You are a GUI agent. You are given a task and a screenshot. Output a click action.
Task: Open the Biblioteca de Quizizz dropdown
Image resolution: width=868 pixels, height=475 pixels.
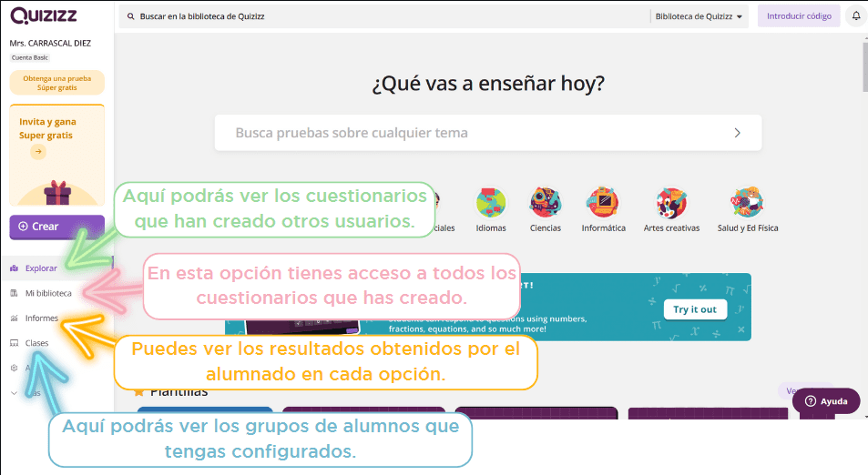[x=699, y=16]
